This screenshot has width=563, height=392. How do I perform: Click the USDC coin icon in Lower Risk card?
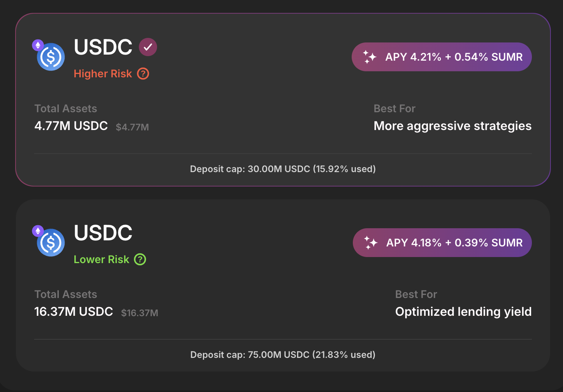[x=51, y=243]
